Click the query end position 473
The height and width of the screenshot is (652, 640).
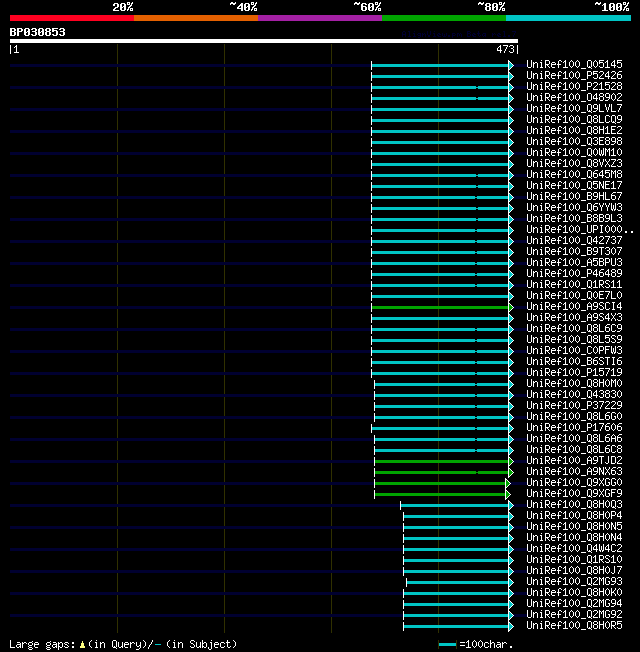pyautogui.click(x=505, y=49)
